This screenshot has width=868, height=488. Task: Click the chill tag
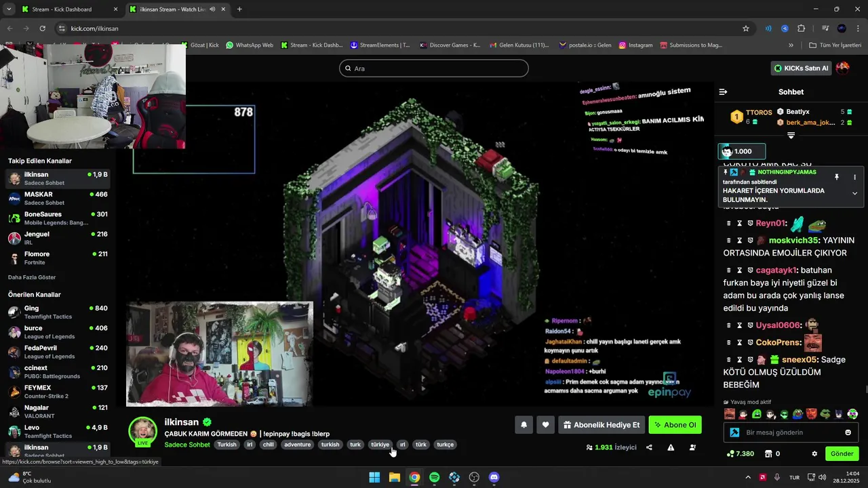tap(269, 445)
